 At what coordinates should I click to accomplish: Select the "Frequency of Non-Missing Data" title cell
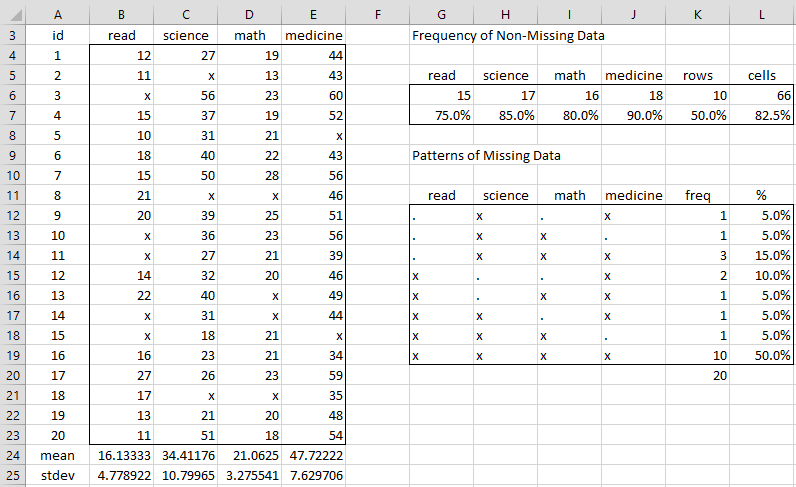[x=502, y=36]
